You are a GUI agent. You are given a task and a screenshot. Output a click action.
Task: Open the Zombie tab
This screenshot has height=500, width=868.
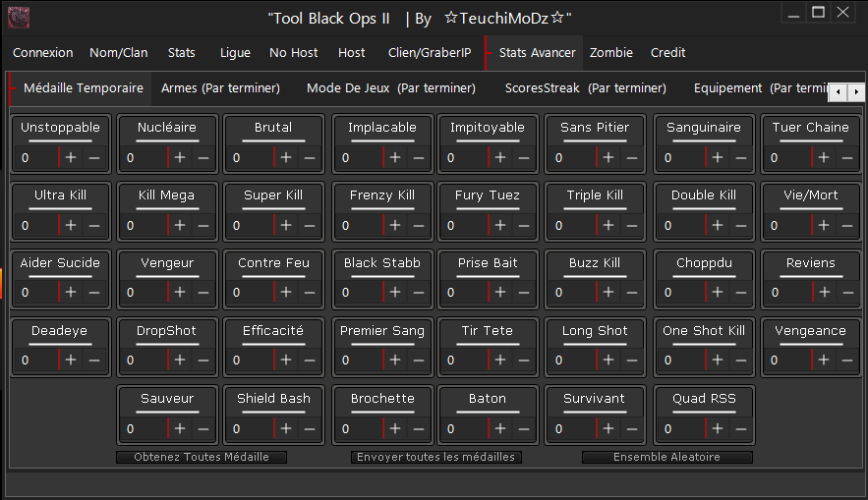click(611, 52)
